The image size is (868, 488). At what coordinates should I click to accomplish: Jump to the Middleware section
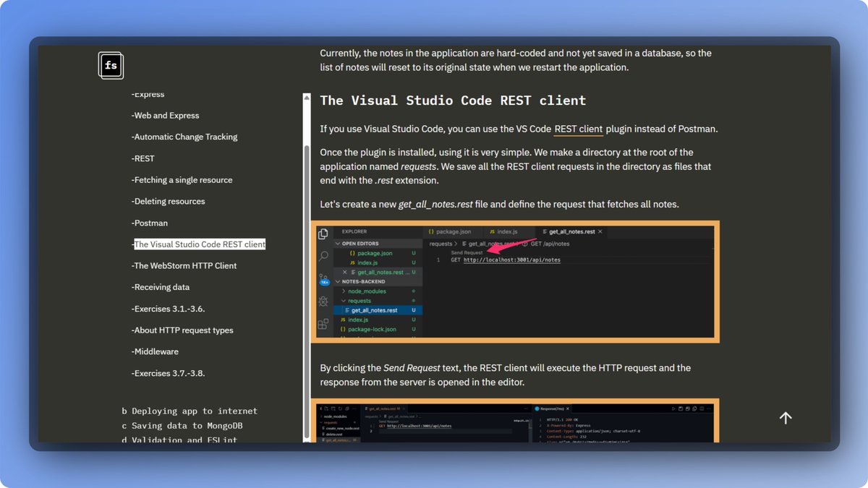click(155, 351)
